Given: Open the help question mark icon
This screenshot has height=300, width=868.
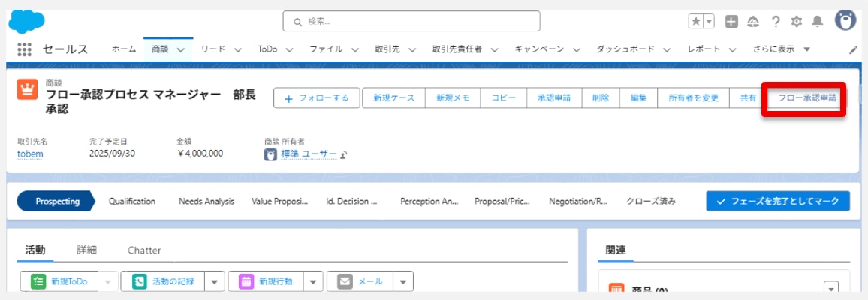Looking at the screenshot, I should tap(776, 22).
